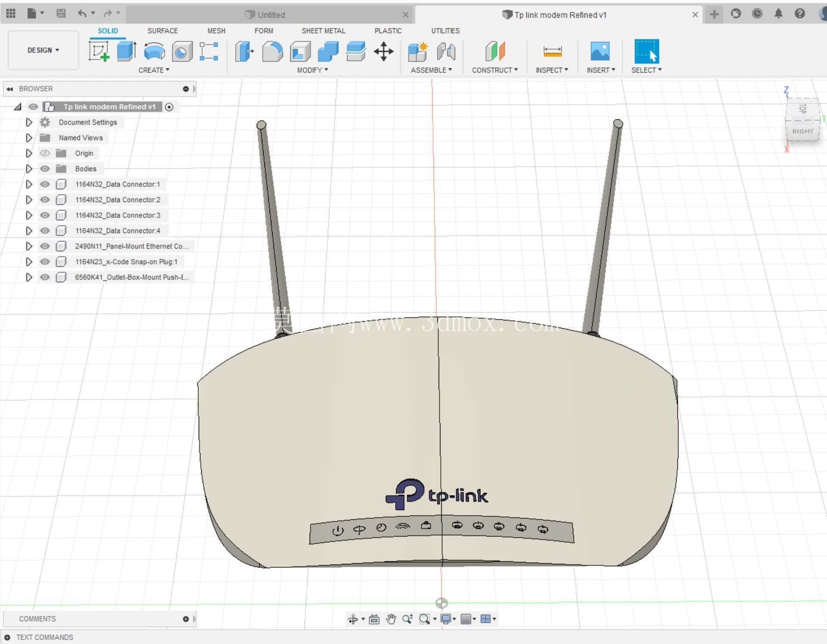The width and height of the screenshot is (827, 644).
Task: Click the New Component icon
Action: pyautogui.click(x=418, y=52)
